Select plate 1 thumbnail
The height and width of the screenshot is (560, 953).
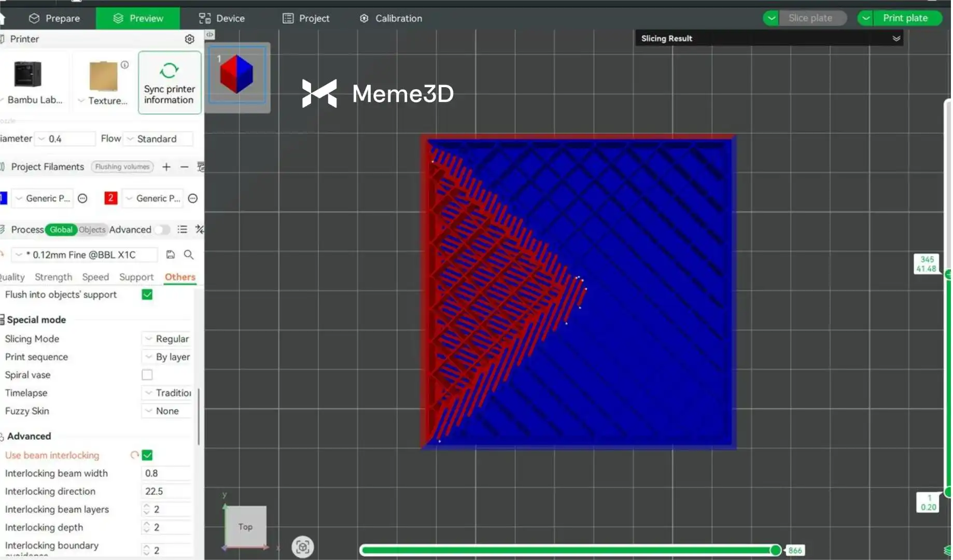[237, 75]
